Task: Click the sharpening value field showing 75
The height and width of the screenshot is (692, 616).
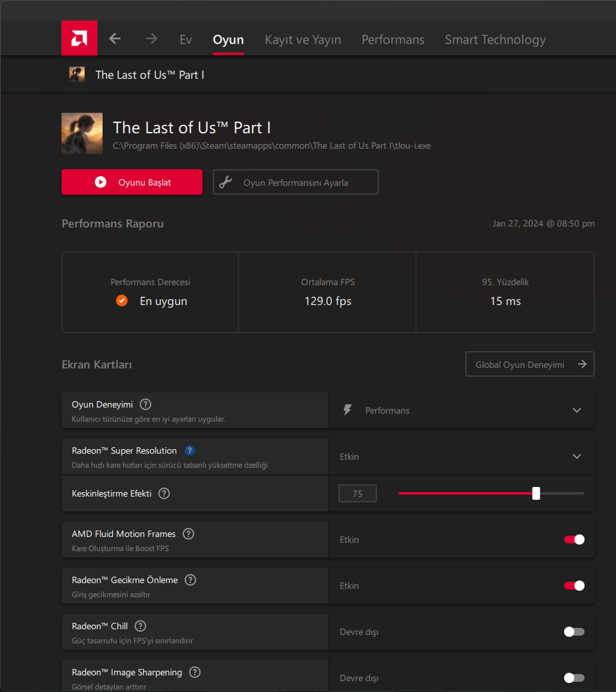Action: 358,493
